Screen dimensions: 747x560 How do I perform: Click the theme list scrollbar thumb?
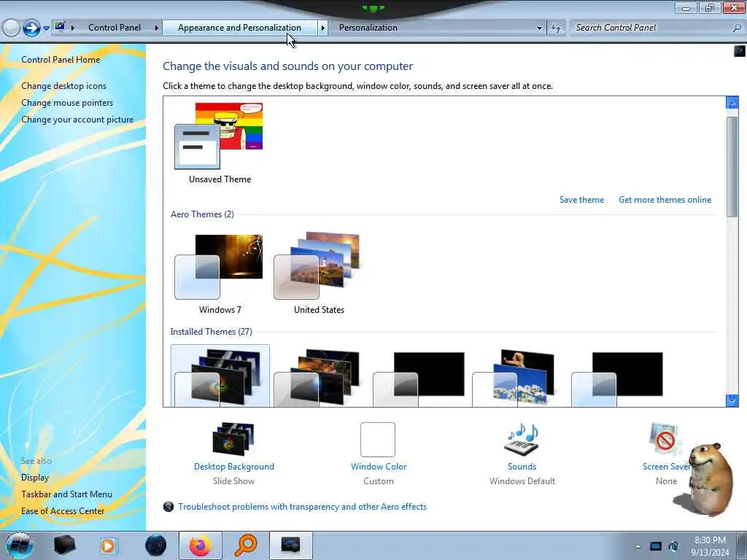pos(732,167)
